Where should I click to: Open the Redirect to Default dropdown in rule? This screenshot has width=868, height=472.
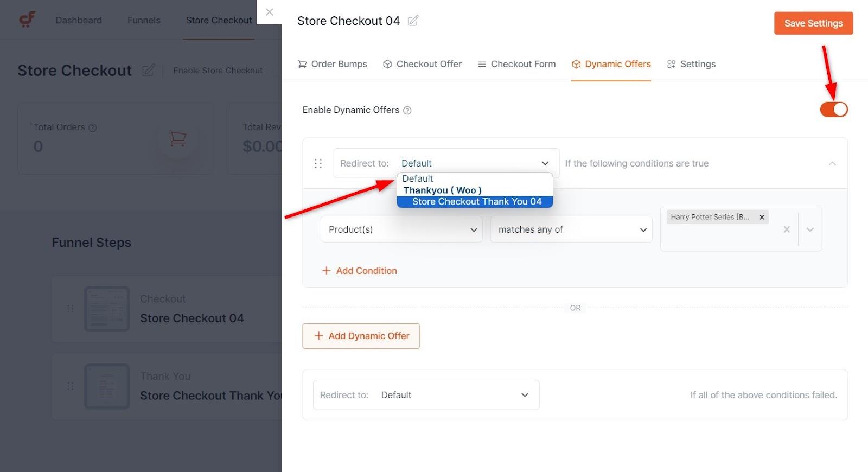[x=446, y=163]
